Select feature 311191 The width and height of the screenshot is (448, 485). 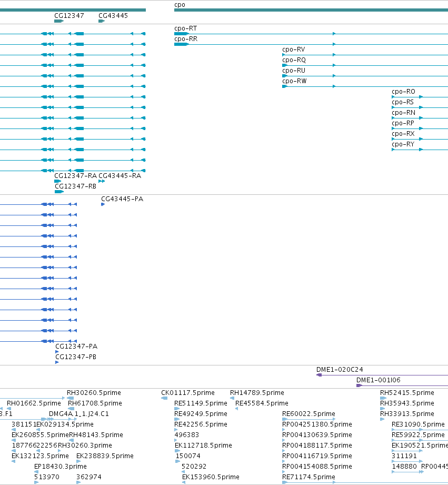[x=404, y=456]
